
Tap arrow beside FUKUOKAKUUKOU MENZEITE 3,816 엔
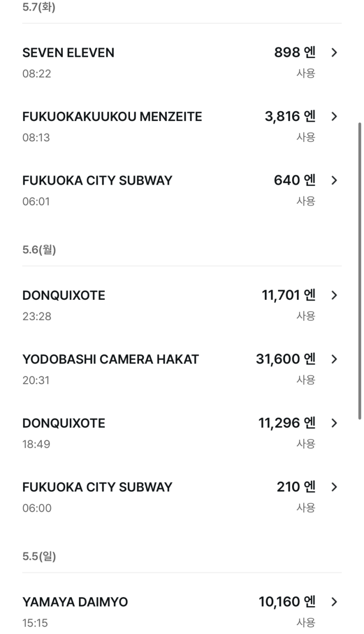[x=334, y=116]
